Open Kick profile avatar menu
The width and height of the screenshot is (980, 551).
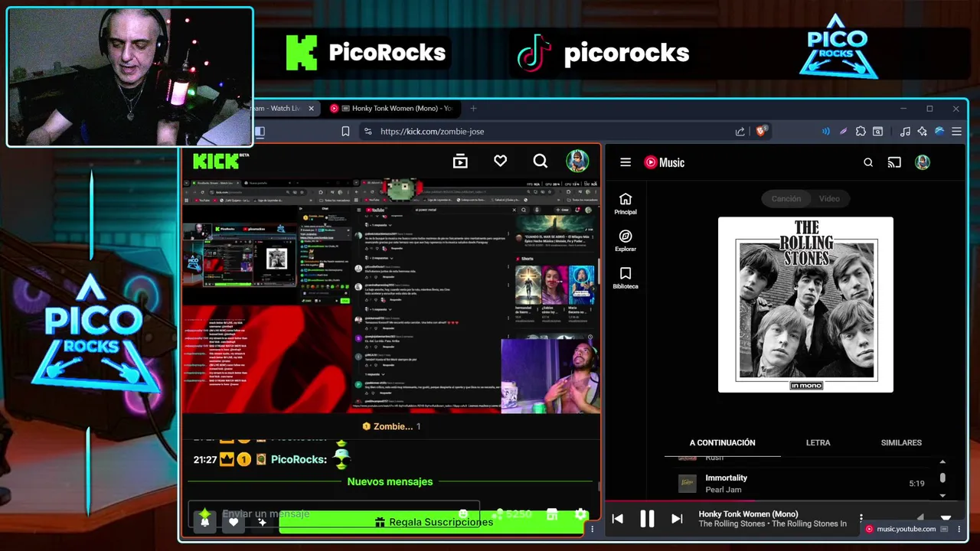pyautogui.click(x=577, y=161)
